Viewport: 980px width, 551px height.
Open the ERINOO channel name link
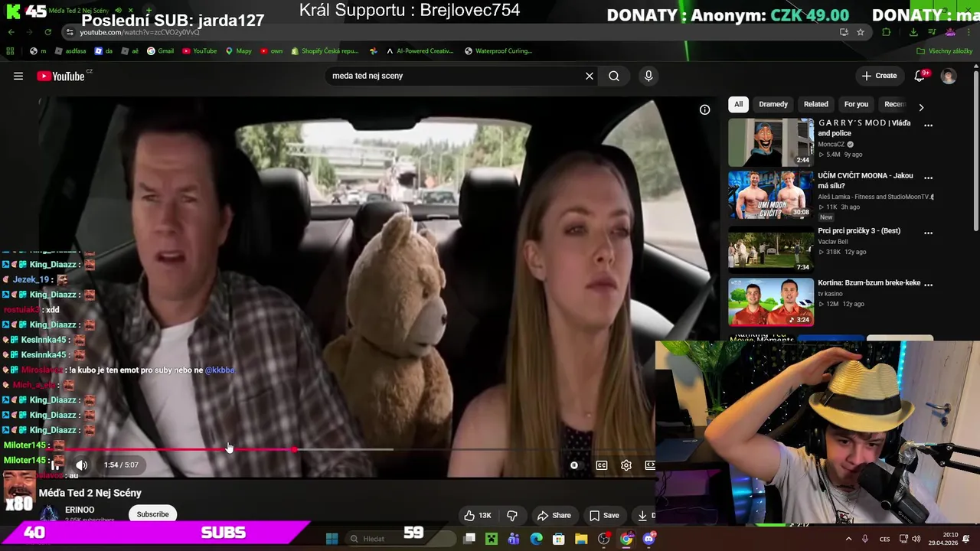coord(80,510)
